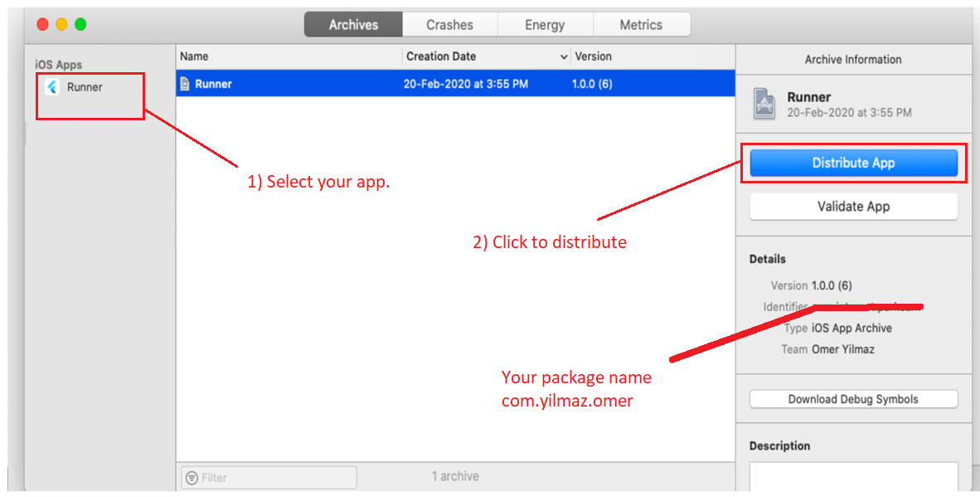Click into the Description text box
The height and width of the screenshot is (497, 980).
click(853, 476)
